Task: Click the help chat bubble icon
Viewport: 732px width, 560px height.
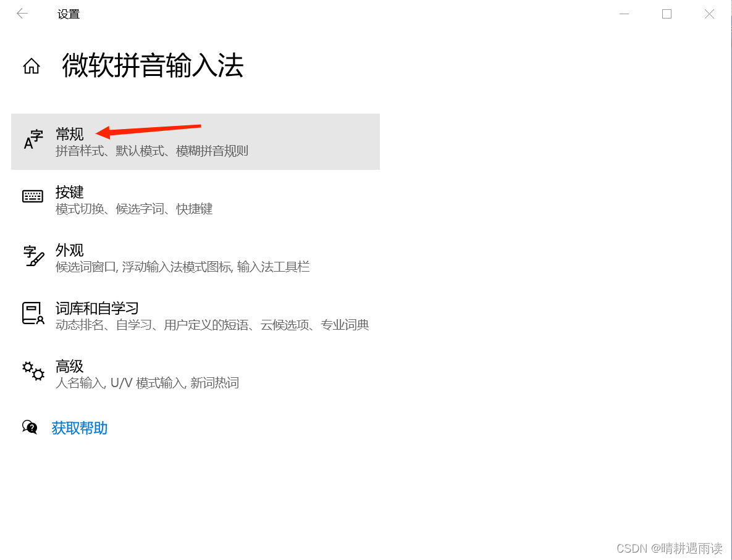Action: (x=30, y=427)
